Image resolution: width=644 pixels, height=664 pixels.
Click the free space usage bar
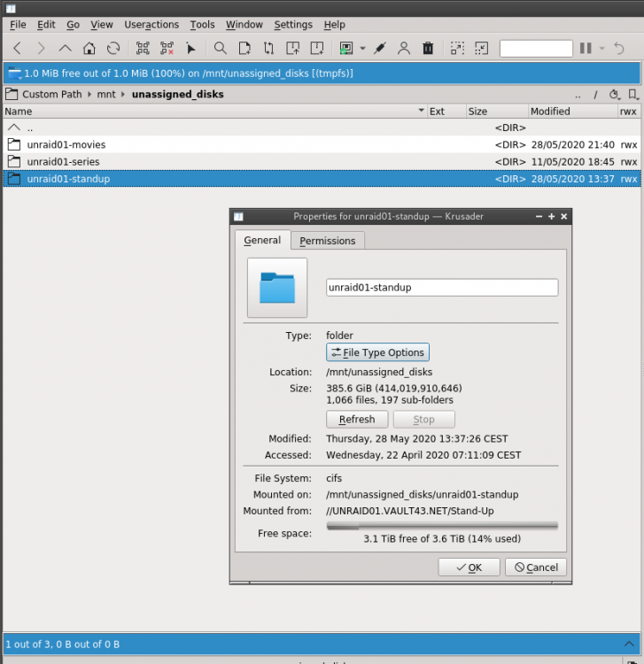[442, 526]
